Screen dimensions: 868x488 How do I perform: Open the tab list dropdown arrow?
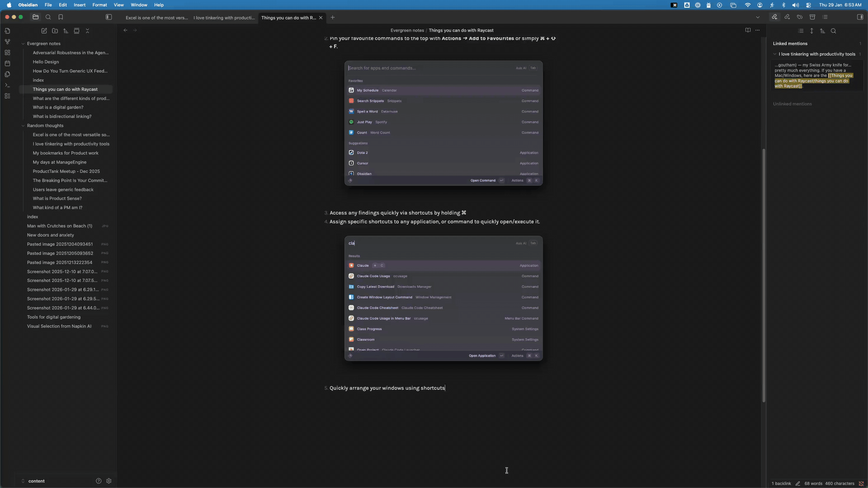(758, 17)
